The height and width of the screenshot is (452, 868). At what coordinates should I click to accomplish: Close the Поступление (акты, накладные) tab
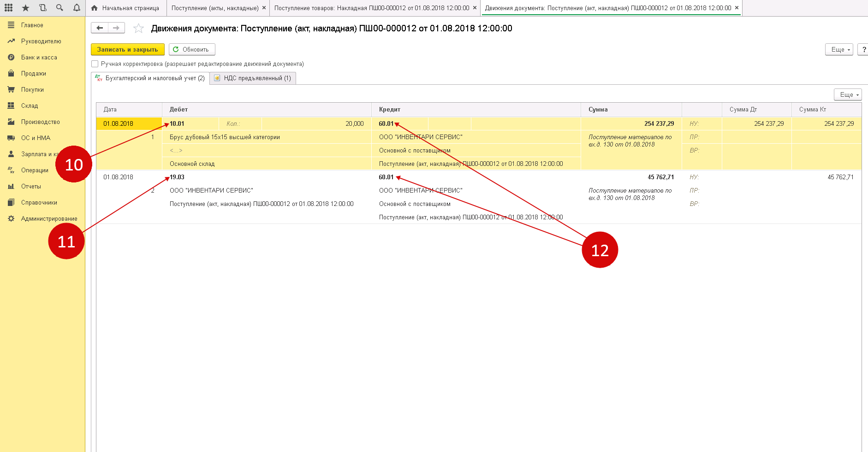264,8
